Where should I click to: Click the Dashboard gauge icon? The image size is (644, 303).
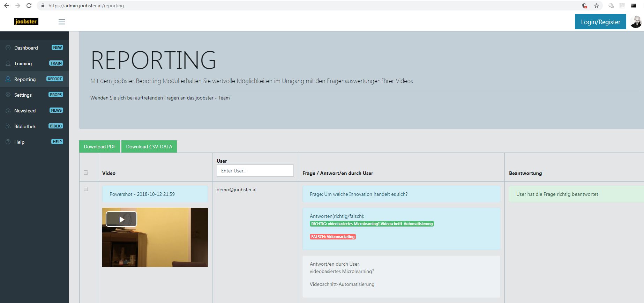8,48
